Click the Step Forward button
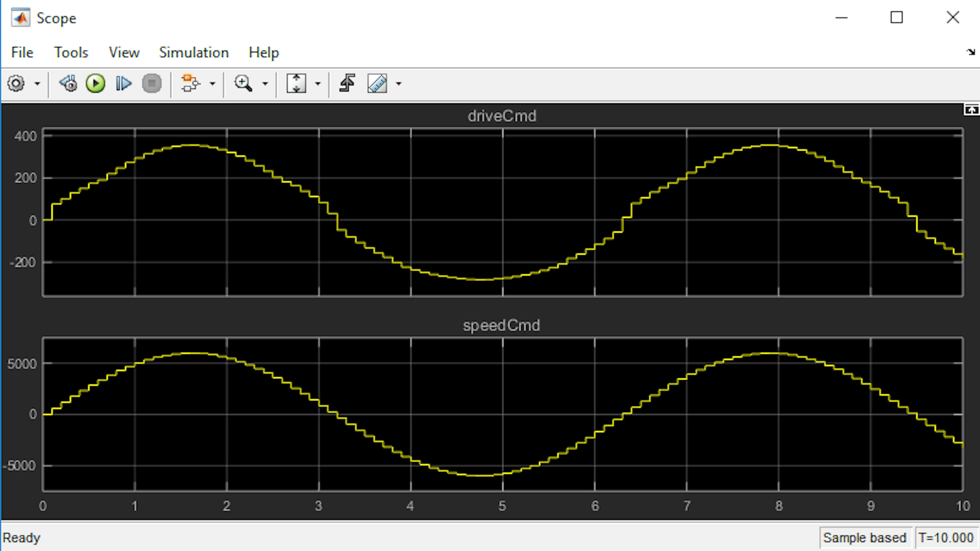The image size is (980, 551). click(123, 83)
